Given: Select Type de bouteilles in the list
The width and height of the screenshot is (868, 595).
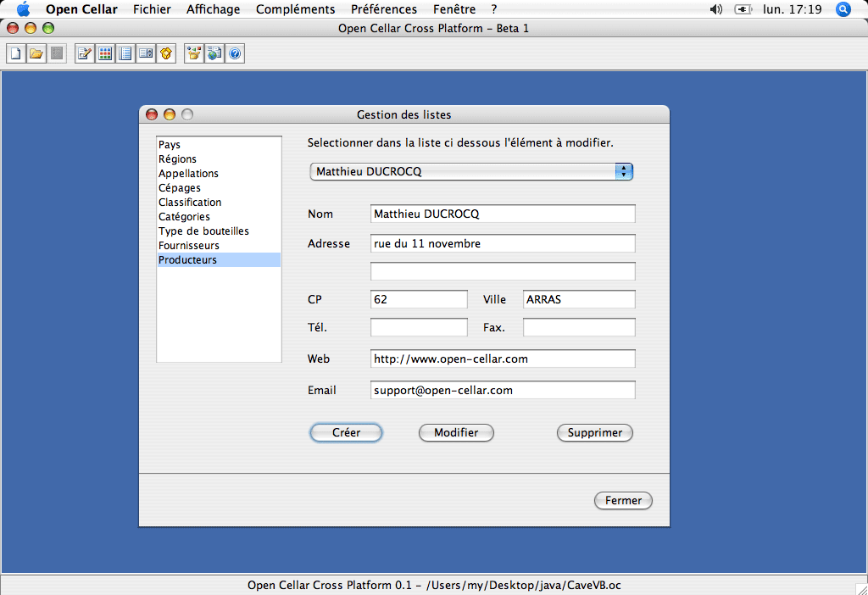Looking at the screenshot, I should click(219, 231).
